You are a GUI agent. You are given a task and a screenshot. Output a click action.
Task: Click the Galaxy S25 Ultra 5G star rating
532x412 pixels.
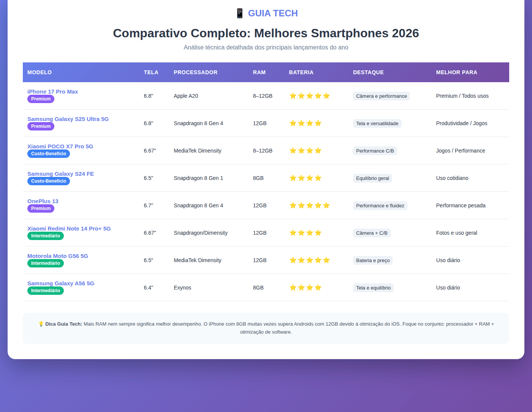(306, 123)
